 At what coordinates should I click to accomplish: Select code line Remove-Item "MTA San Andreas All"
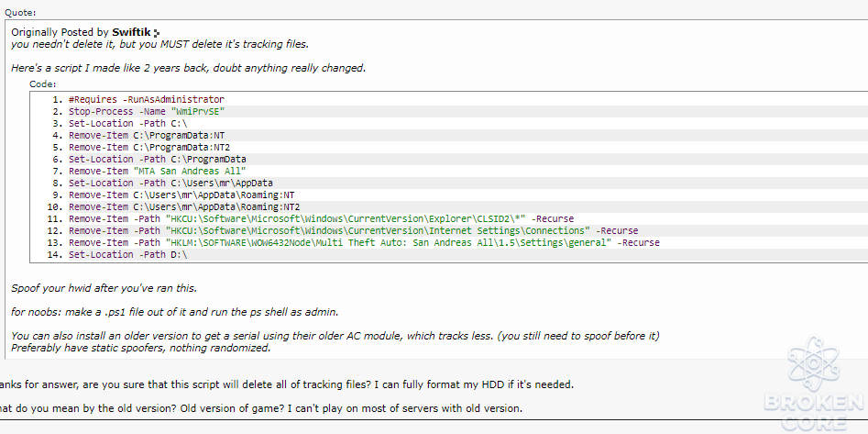pyautogui.click(x=158, y=171)
